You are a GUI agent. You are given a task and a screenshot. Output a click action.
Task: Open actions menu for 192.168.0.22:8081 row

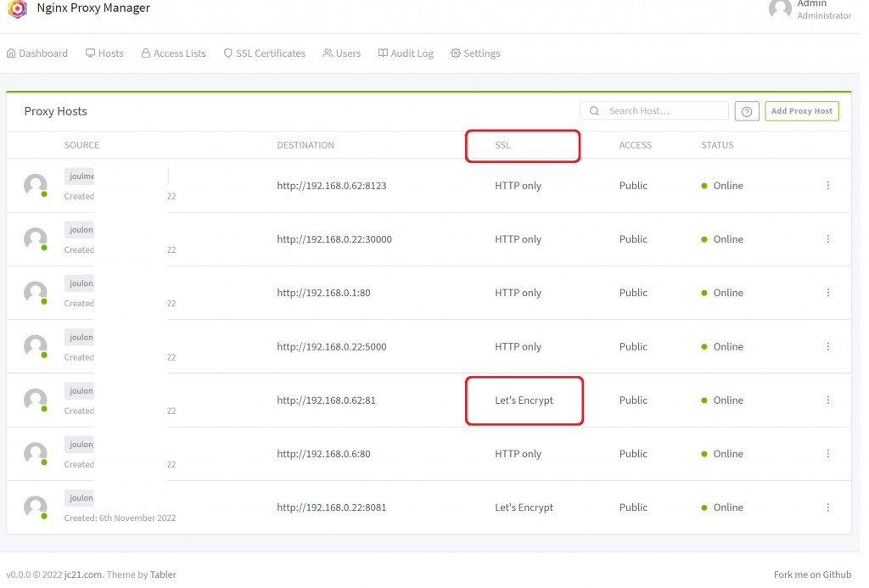(828, 507)
